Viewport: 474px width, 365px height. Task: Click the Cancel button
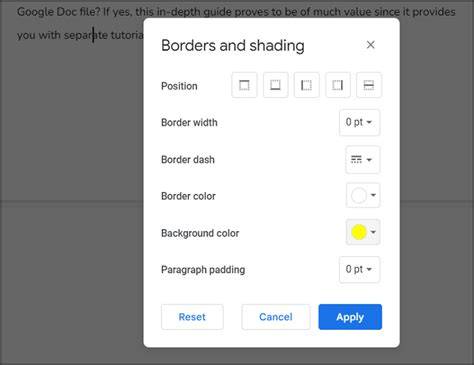(276, 317)
